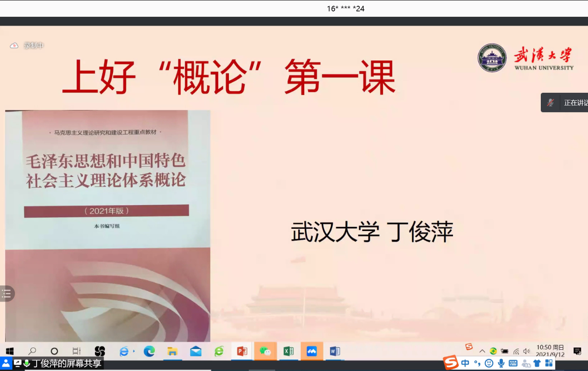Click the textbook cover image

(x=108, y=225)
